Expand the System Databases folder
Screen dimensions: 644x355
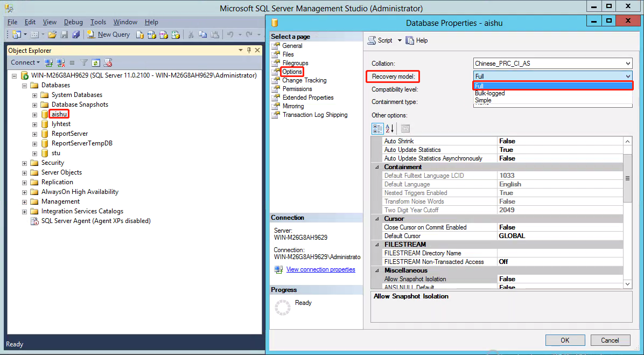35,95
